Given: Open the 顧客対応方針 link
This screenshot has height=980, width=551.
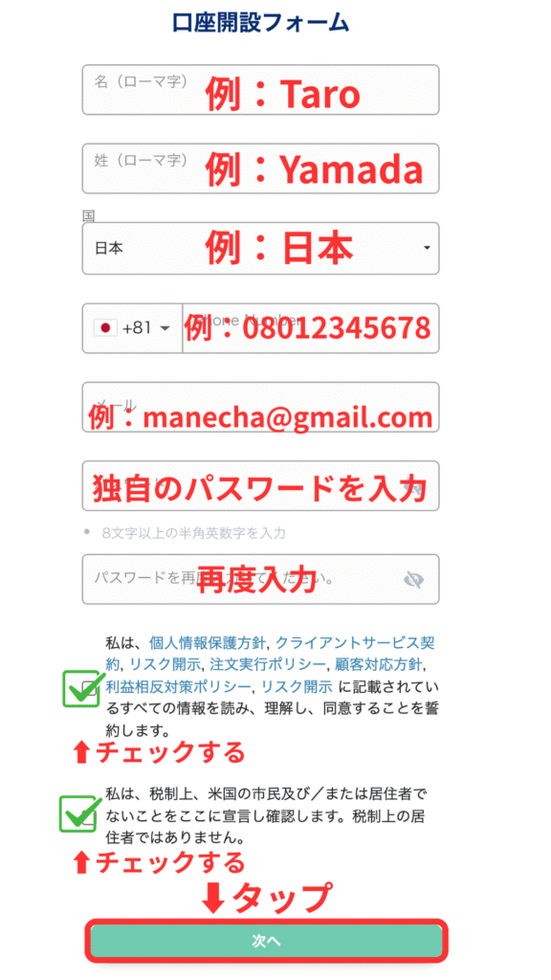Looking at the screenshot, I should [377, 664].
